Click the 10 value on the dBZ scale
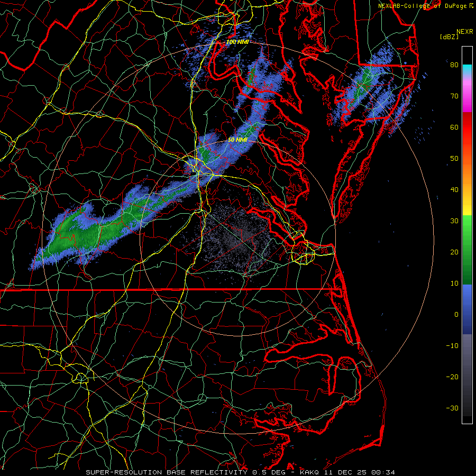Viewport: 476px width, 476px height. (454, 283)
